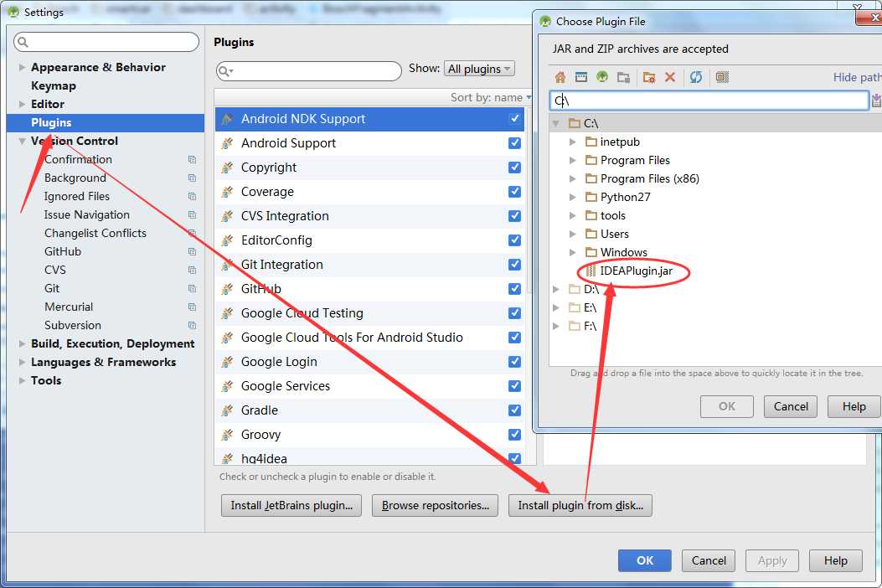Click the E:\ drive folder icon
The width and height of the screenshot is (882, 588).
pos(575,307)
